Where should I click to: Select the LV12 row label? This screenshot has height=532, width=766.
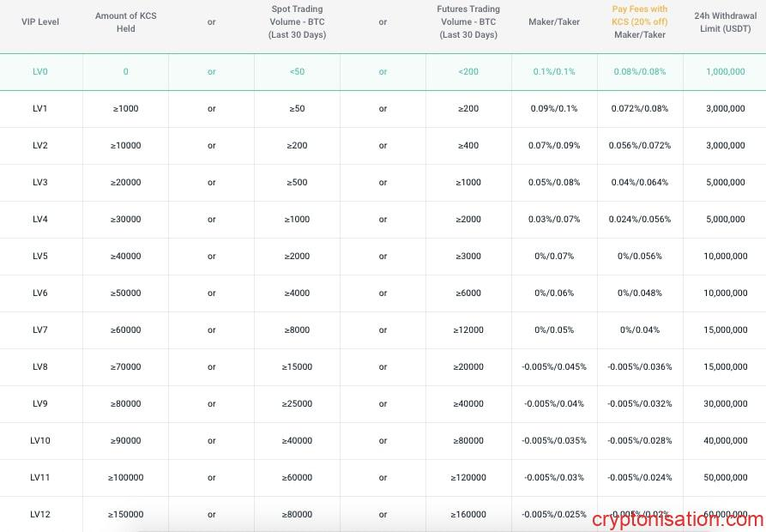[40, 515]
